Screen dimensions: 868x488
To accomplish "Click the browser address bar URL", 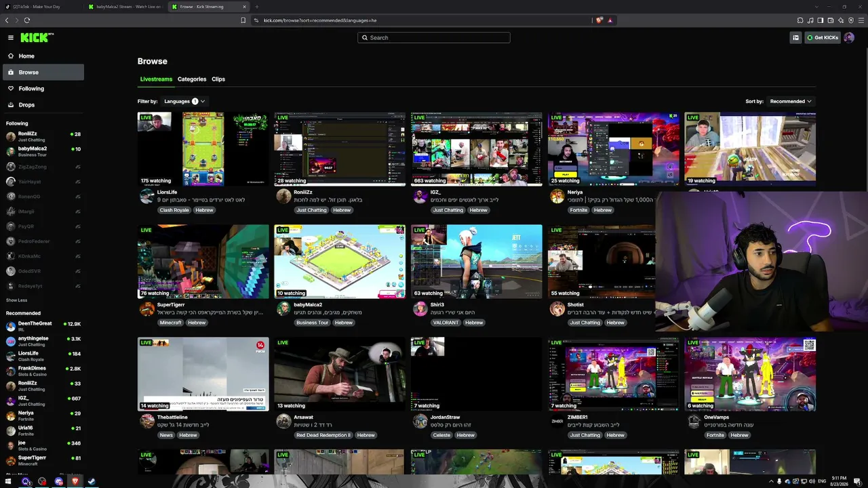I will click(320, 20).
